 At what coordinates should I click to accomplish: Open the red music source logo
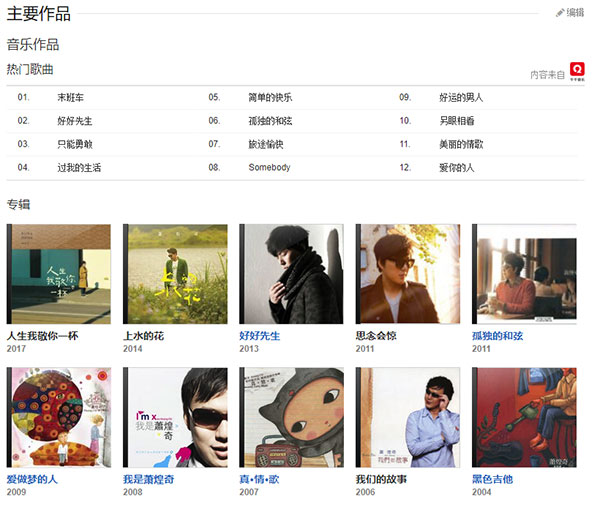pos(577,71)
